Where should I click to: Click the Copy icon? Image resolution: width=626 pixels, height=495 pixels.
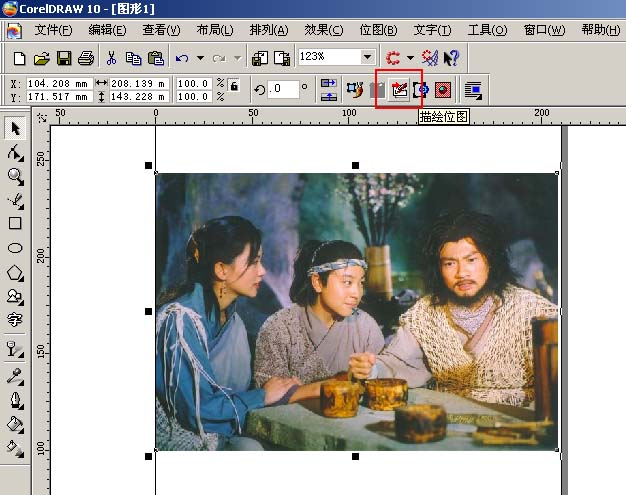pos(133,58)
